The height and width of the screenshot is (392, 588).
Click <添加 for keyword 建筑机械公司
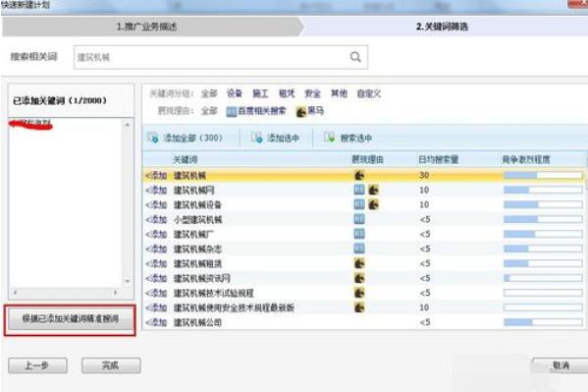pyautogui.click(x=156, y=322)
